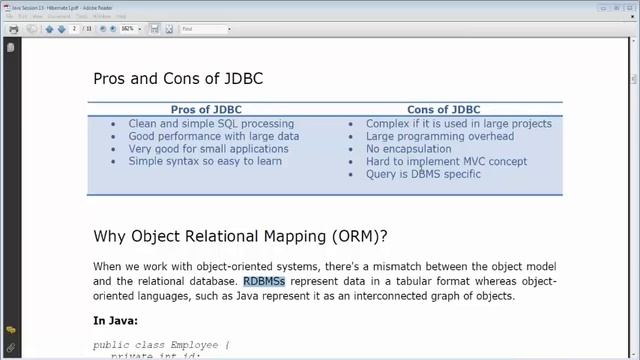
Task: Open the Window menu
Action: (101, 16)
